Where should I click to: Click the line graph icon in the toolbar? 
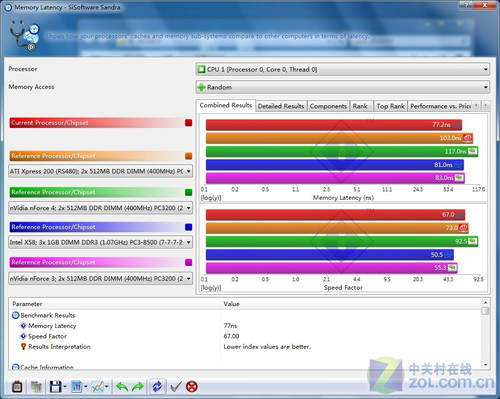97,387
